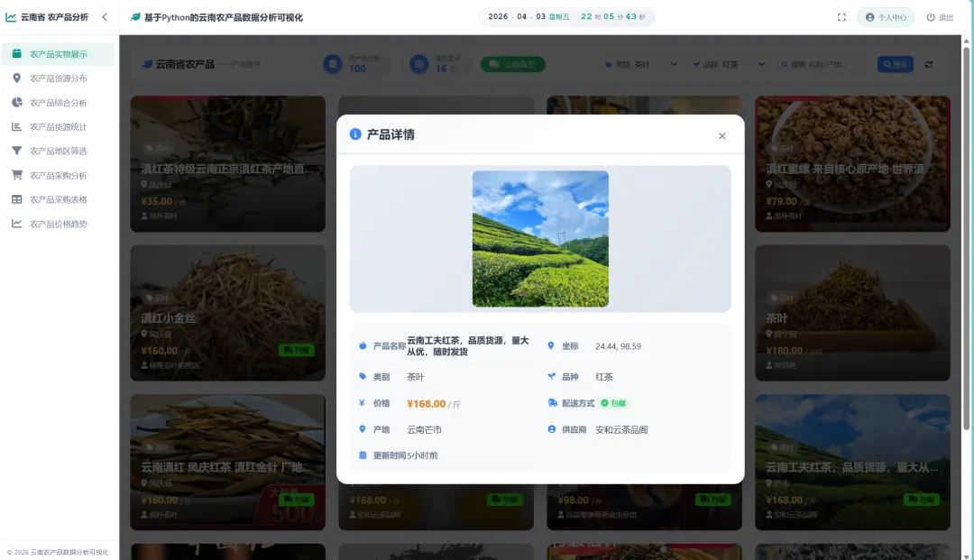Open 个人中心 in the top bar

(x=886, y=17)
